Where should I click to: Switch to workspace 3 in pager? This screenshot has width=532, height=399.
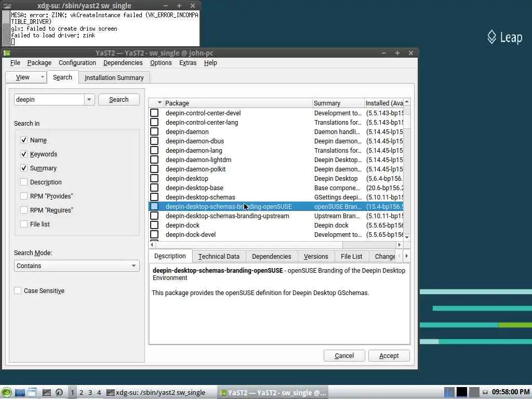[90, 393]
